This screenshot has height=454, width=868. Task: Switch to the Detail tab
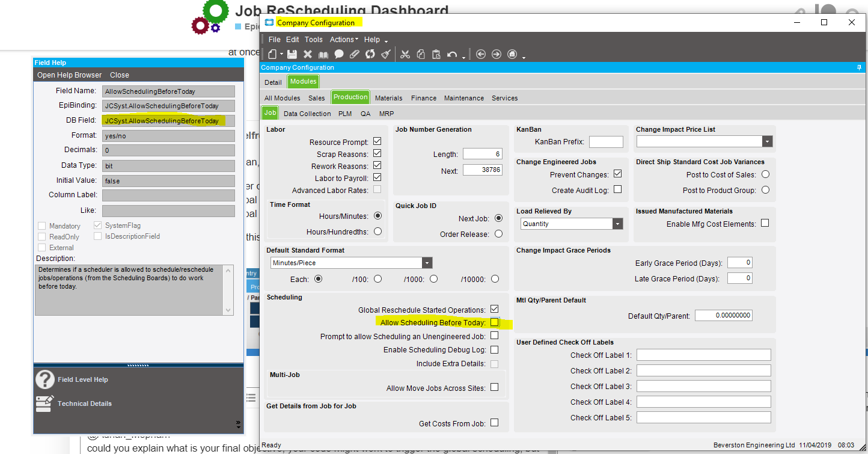pos(273,82)
